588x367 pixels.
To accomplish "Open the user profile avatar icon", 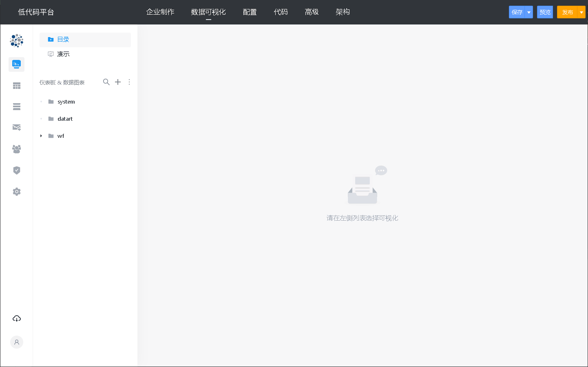I will pyautogui.click(x=17, y=342).
